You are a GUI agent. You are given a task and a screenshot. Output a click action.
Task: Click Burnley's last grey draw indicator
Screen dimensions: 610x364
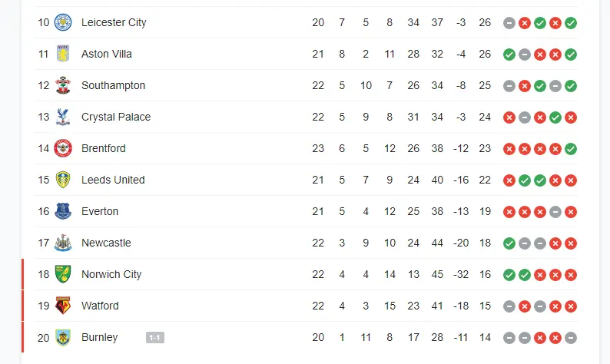571,338
